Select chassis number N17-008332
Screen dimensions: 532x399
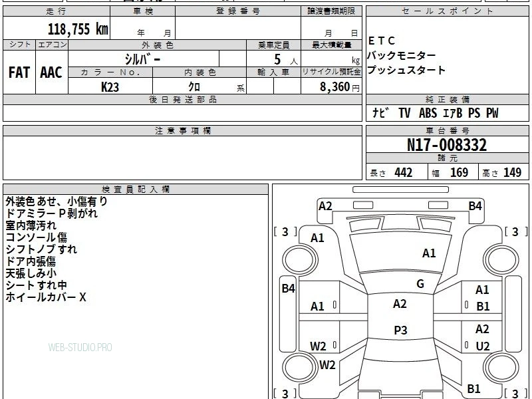(x=447, y=145)
